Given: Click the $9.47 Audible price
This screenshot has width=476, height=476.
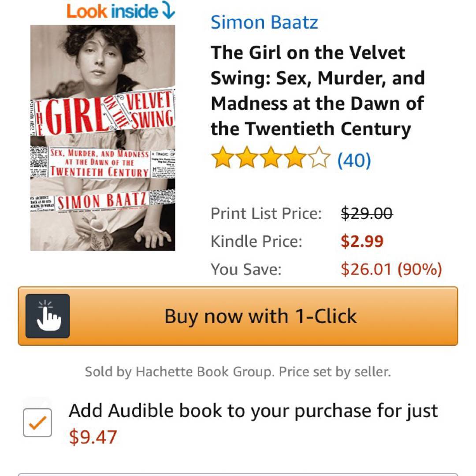Looking at the screenshot, I should (93, 437).
